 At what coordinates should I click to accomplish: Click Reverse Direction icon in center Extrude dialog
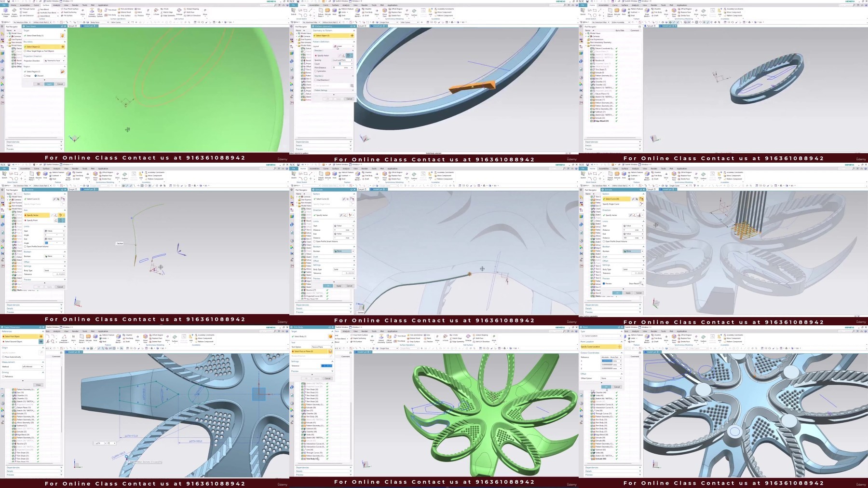(341, 215)
